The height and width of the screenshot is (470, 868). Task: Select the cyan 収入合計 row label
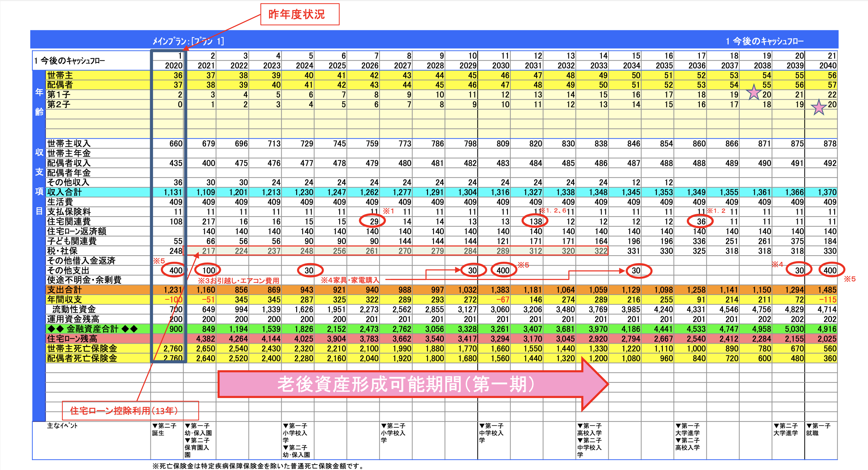64,192
